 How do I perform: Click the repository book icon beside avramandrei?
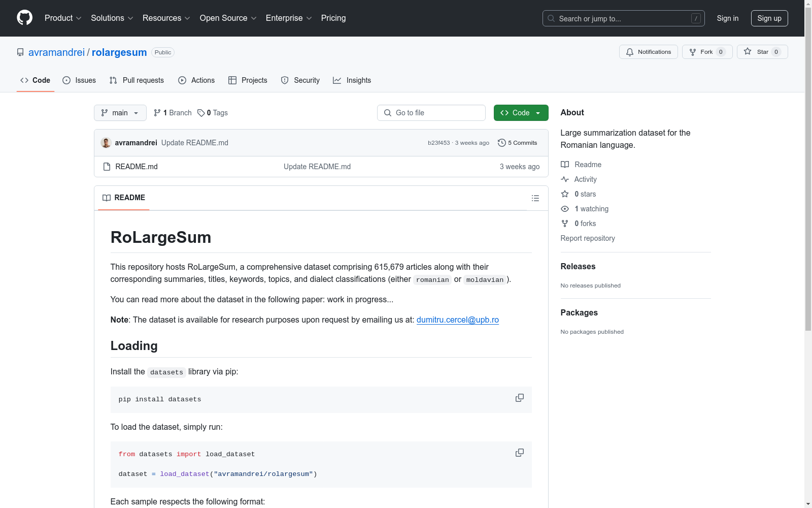20,52
